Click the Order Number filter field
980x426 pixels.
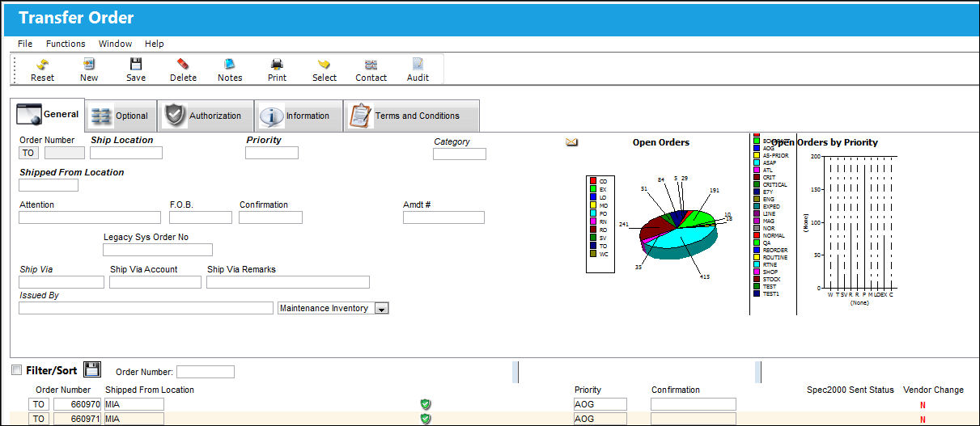pos(206,372)
